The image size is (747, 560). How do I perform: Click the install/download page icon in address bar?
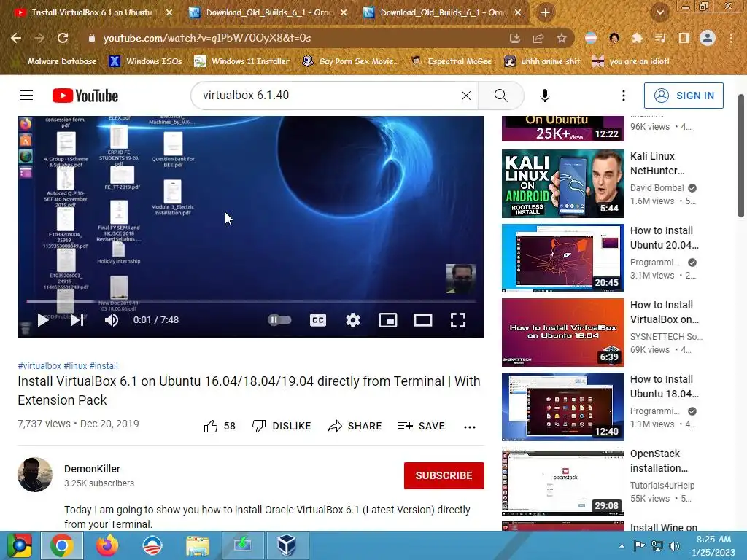(x=515, y=38)
